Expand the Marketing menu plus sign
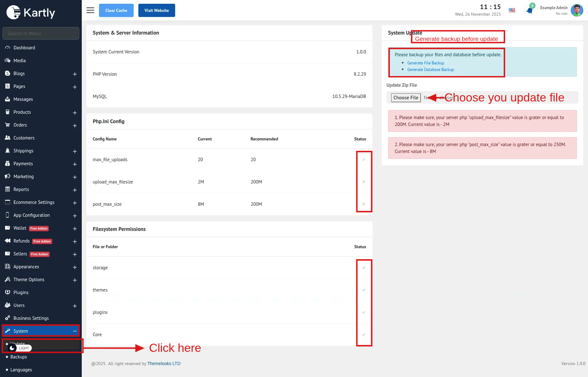Screen dimensions: 588x377 coord(75,177)
